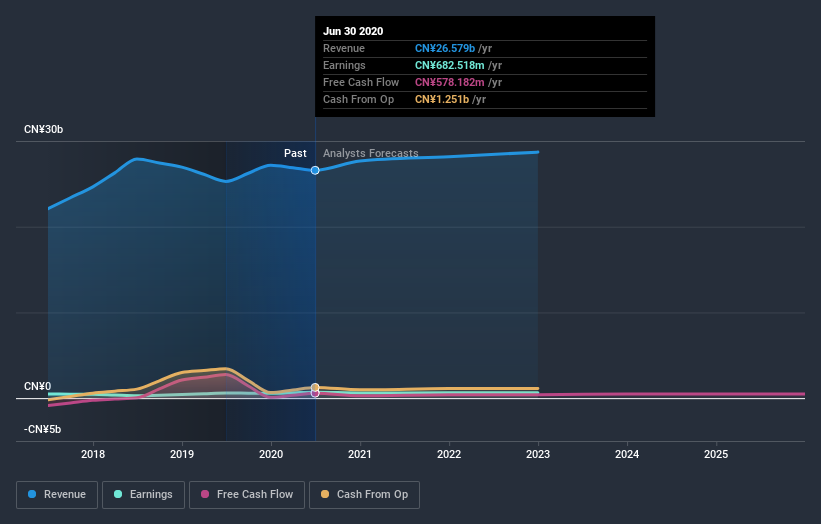
Task: Click the CN¥0 y-axis label
Action: tap(38, 386)
